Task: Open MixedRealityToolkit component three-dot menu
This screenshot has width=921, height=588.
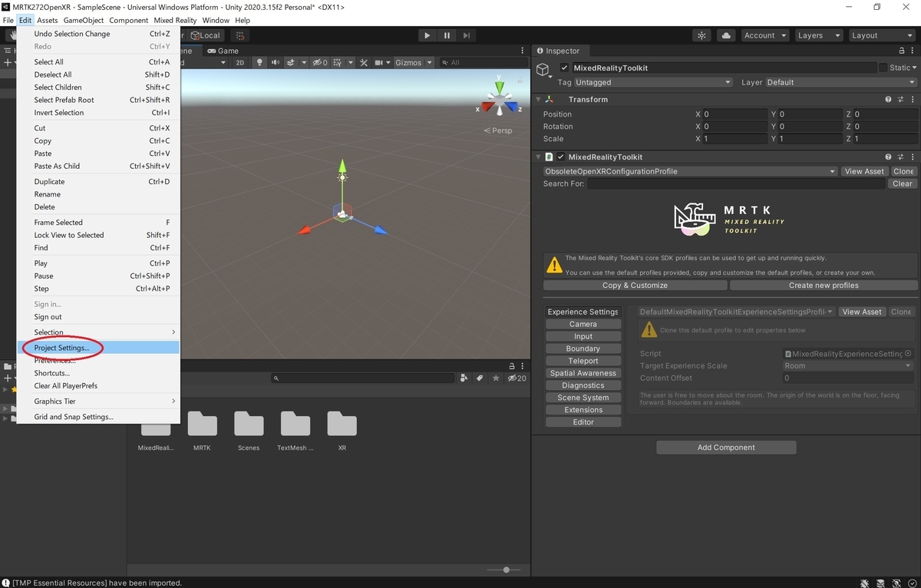Action: (911, 157)
